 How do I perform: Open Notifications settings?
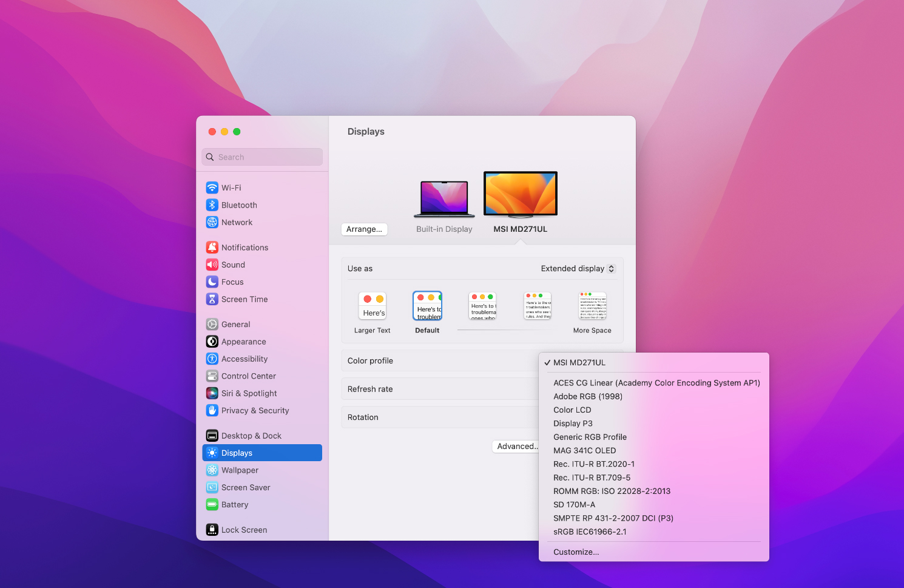[x=245, y=247]
